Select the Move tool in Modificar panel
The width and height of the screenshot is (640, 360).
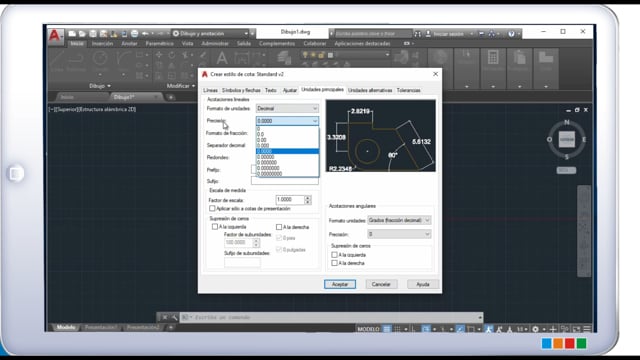[x=159, y=55]
